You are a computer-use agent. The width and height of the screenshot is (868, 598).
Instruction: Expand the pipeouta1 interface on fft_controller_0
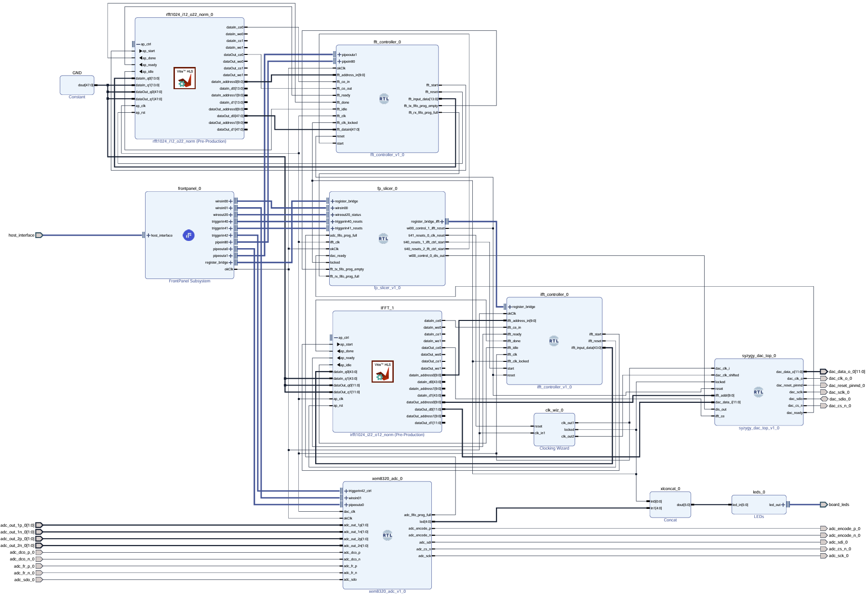click(339, 55)
